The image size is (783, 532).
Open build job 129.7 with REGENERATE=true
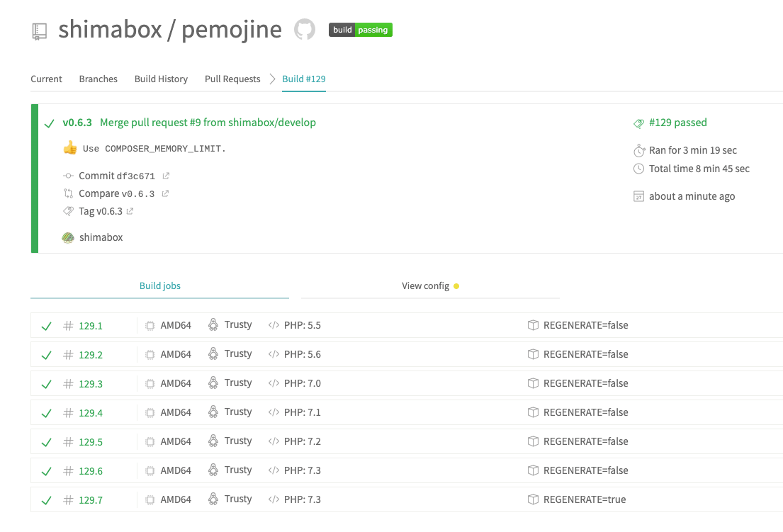pos(91,500)
